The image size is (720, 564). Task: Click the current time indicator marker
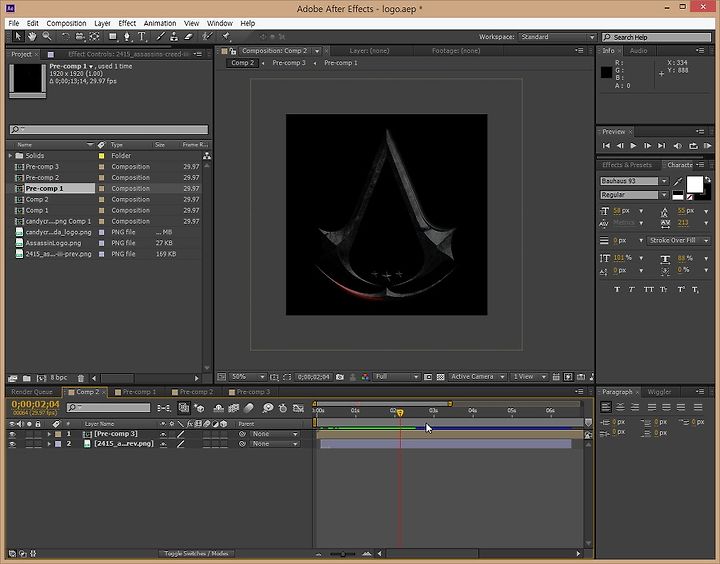[400, 413]
